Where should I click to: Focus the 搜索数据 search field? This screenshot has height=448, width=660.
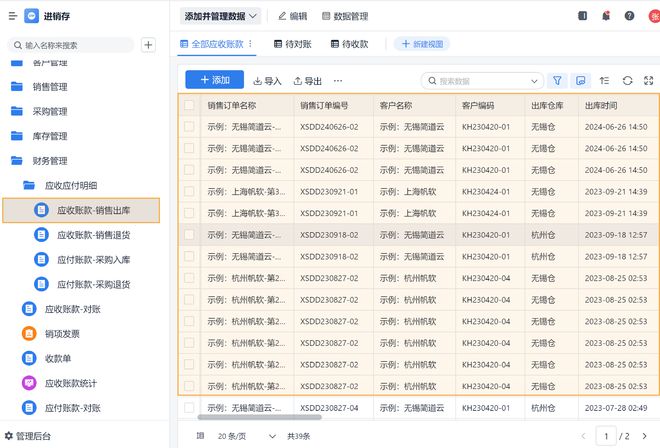pyautogui.click(x=480, y=81)
